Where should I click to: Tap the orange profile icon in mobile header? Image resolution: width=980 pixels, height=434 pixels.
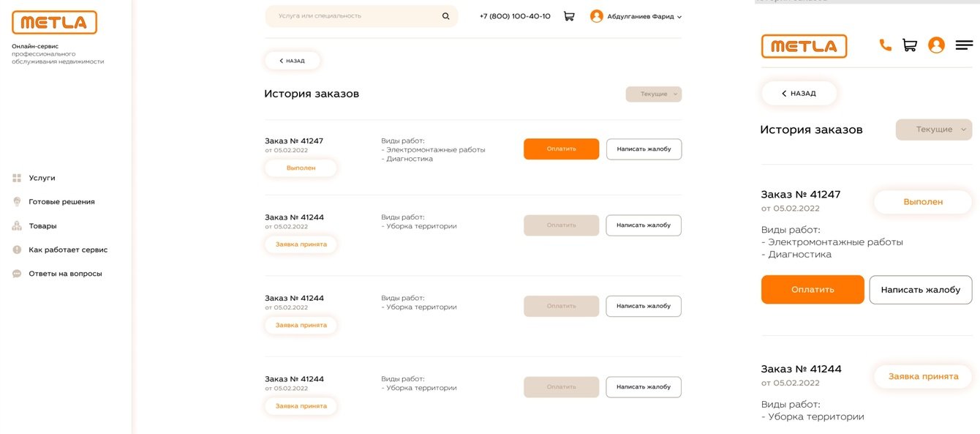click(x=936, y=45)
